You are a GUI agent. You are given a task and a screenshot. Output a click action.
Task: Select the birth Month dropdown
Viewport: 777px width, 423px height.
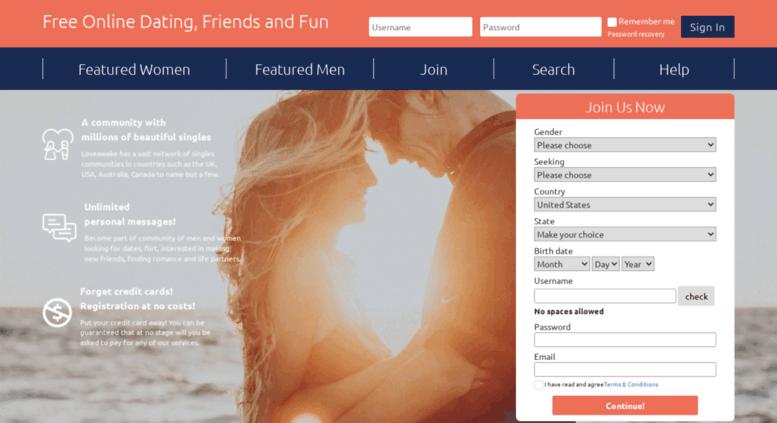click(x=561, y=264)
